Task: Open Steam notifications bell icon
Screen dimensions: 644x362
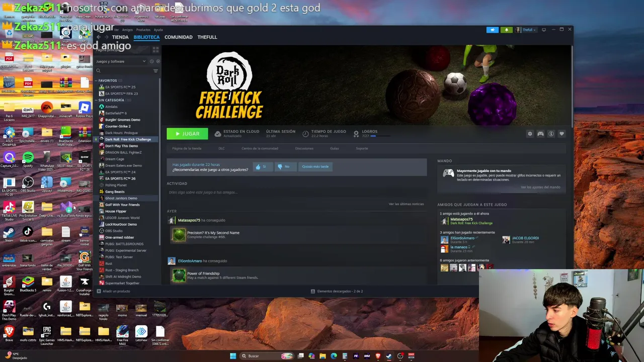Action: (x=506, y=30)
